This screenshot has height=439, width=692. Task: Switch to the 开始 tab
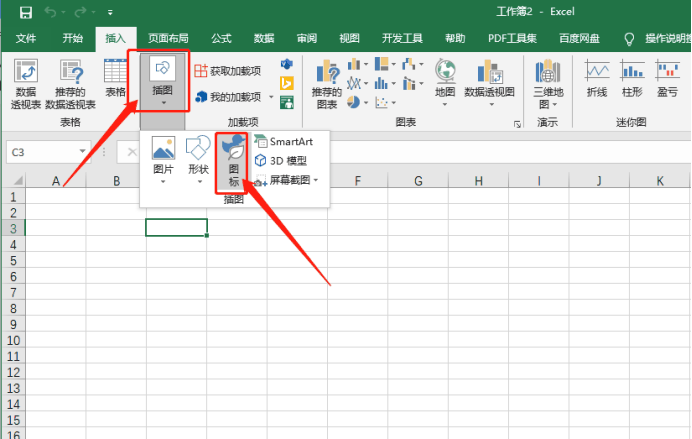point(72,39)
